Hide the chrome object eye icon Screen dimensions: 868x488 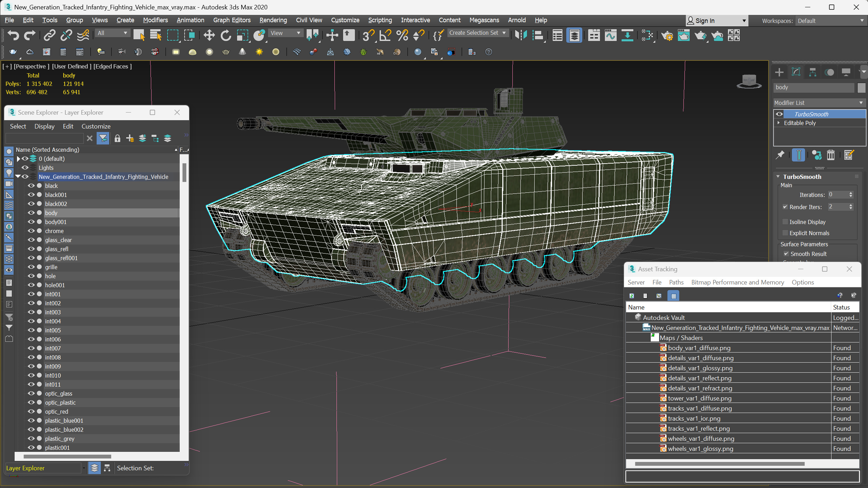pyautogui.click(x=31, y=231)
